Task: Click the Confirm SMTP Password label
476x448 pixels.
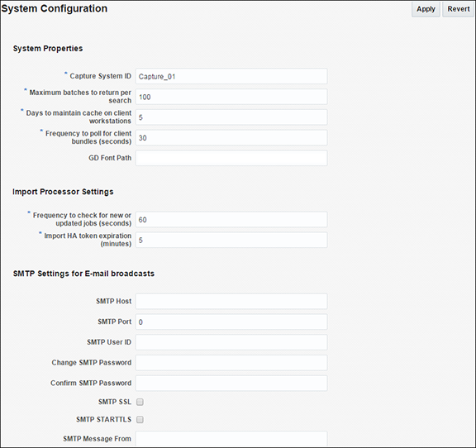Action: [91, 383]
